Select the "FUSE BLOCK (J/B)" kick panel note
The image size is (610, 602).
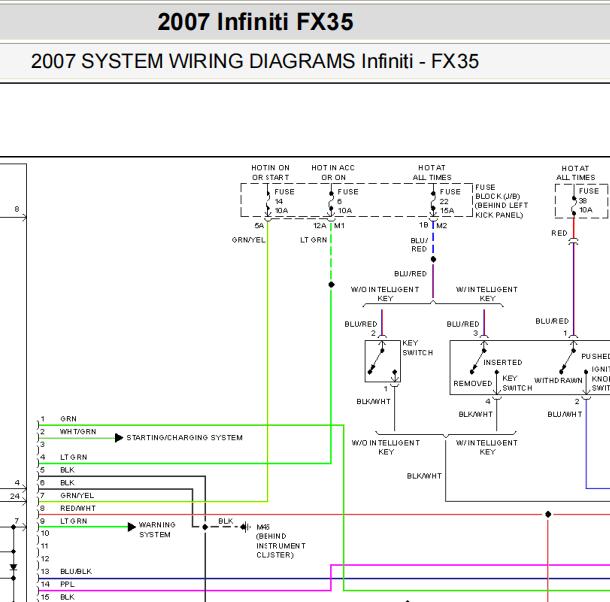(x=501, y=201)
